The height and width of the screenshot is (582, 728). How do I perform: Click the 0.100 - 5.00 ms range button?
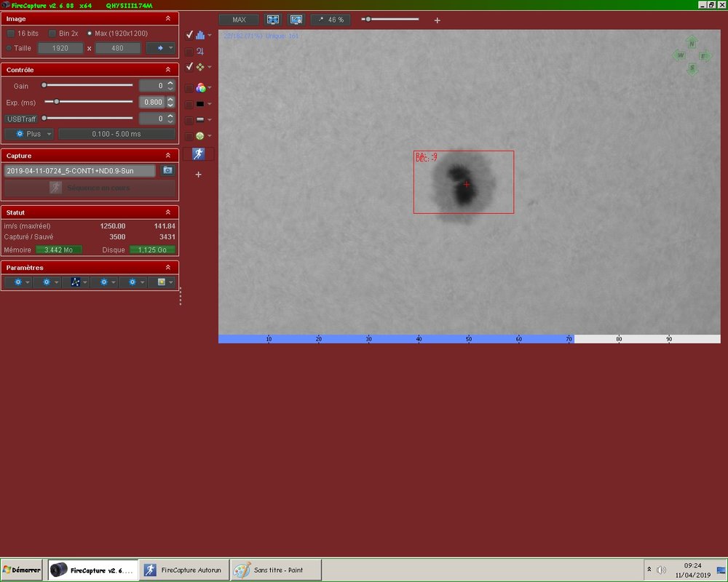[x=116, y=134]
